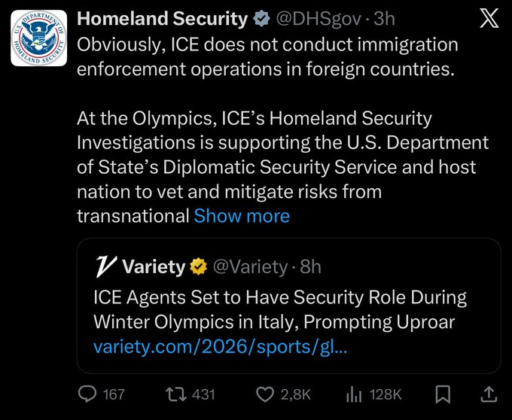Screen dimensions: 512x420
Task: Open the variety.com article link
Action: click(x=221, y=348)
